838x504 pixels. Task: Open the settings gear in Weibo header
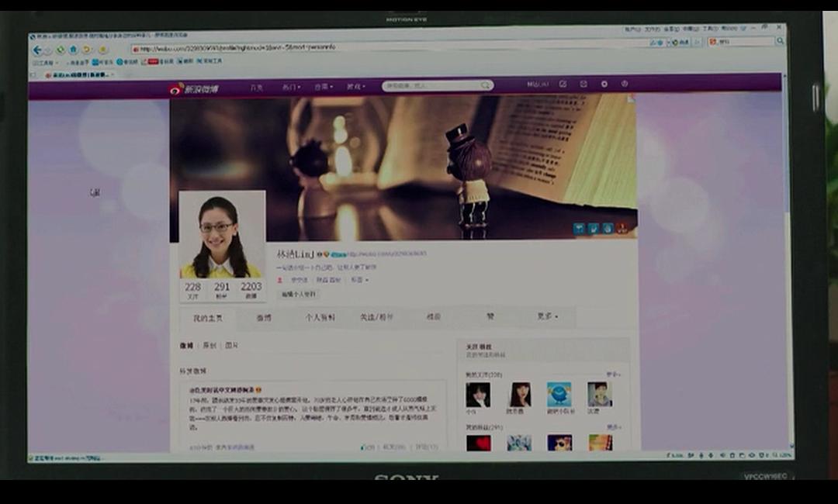tap(604, 85)
